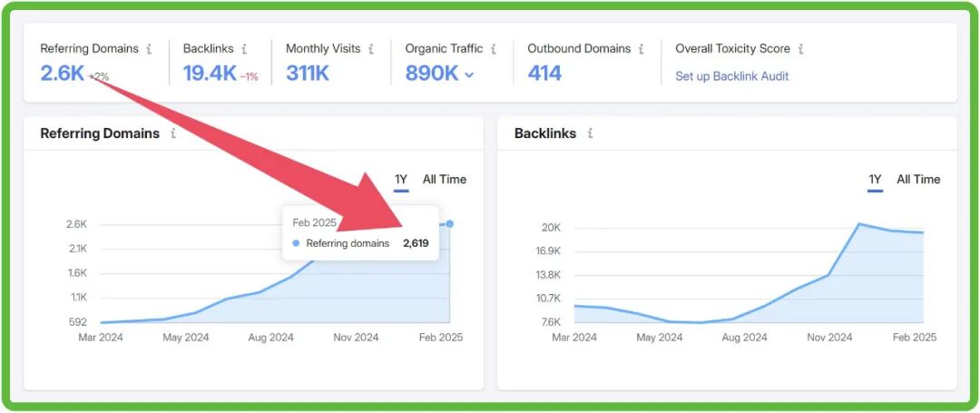Screen dimensions: 980x413
Task: Click info icon beside Backlinks metric
Action: click(x=244, y=49)
